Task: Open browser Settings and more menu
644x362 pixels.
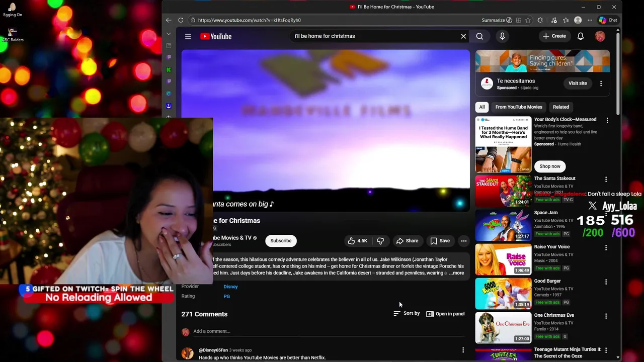Action: click(590, 20)
